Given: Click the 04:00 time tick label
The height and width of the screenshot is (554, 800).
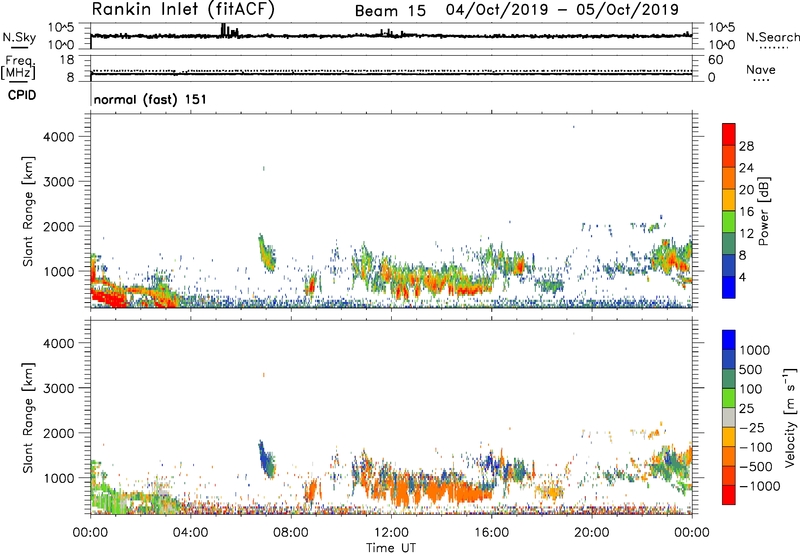Looking at the screenshot, I should [190, 533].
